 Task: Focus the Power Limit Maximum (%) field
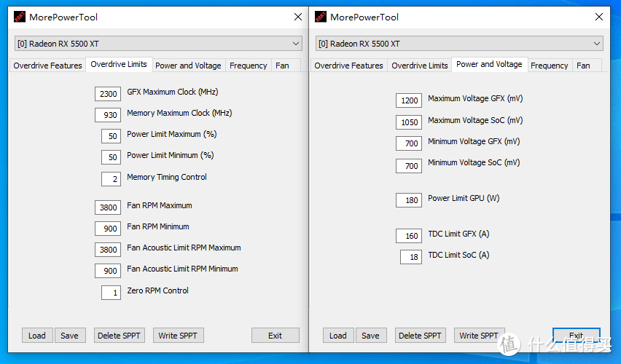(x=111, y=136)
